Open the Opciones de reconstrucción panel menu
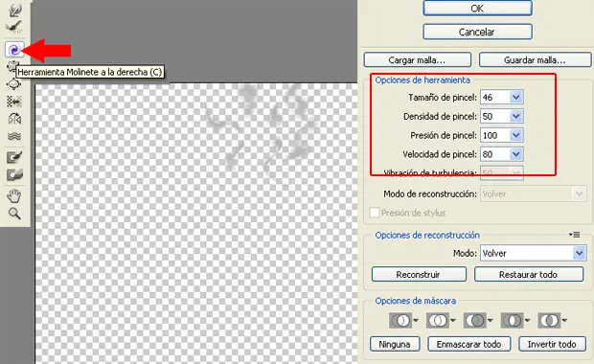 point(575,235)
